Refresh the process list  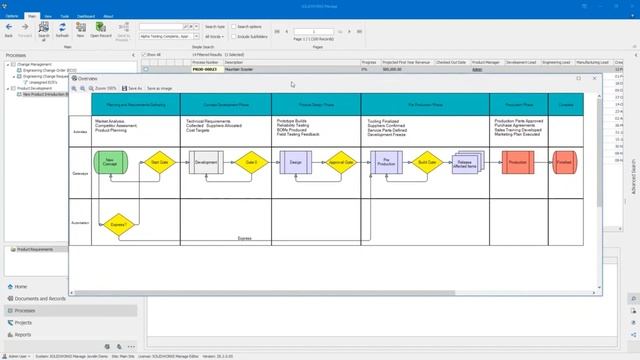(x=62, y=30)
